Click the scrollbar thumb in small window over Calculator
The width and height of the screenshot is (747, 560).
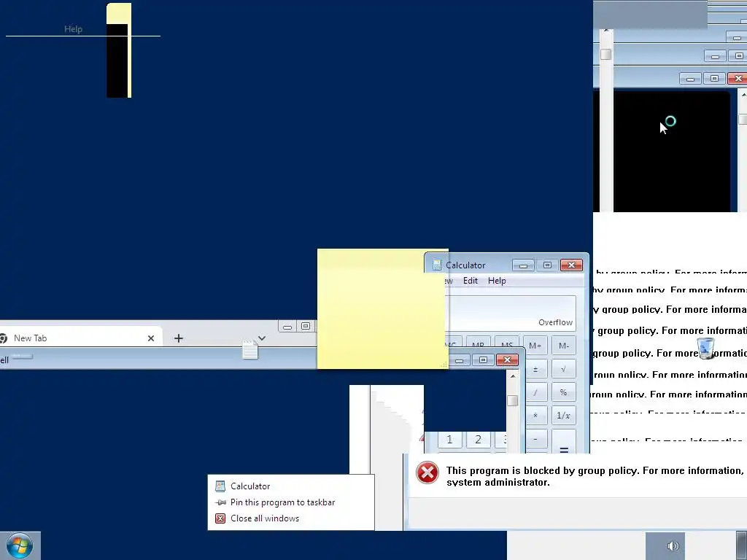coord(513,400)
